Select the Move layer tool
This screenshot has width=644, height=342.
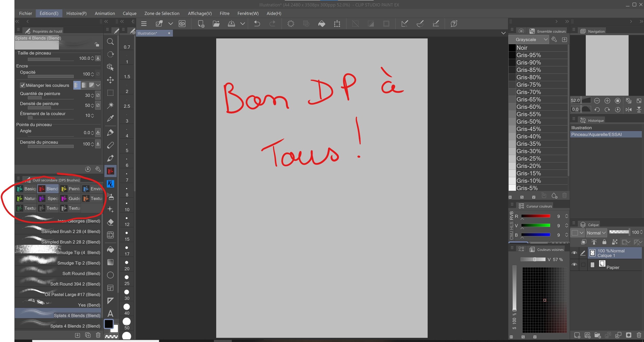[x=110, y=80]
